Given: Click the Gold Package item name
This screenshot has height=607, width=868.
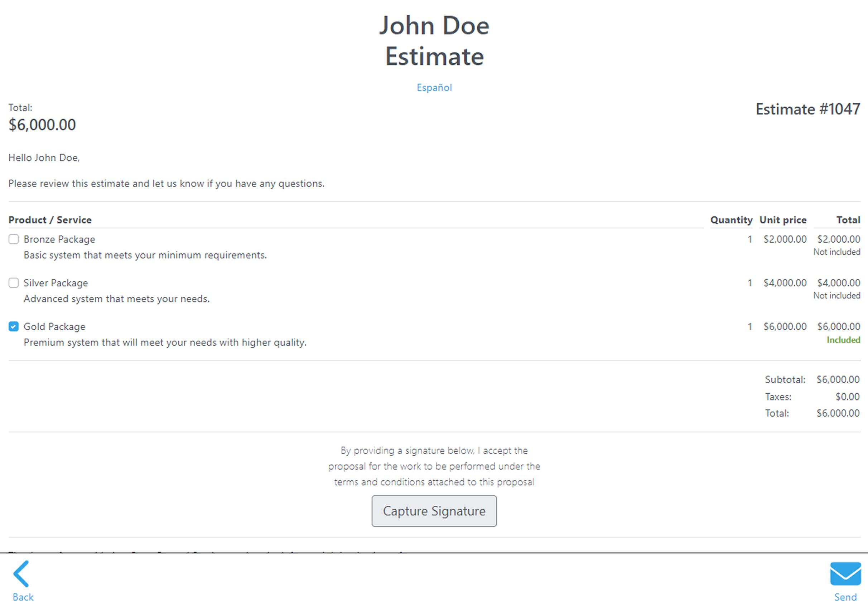Looking at the screenshot, I should click(x=54, y=326).
